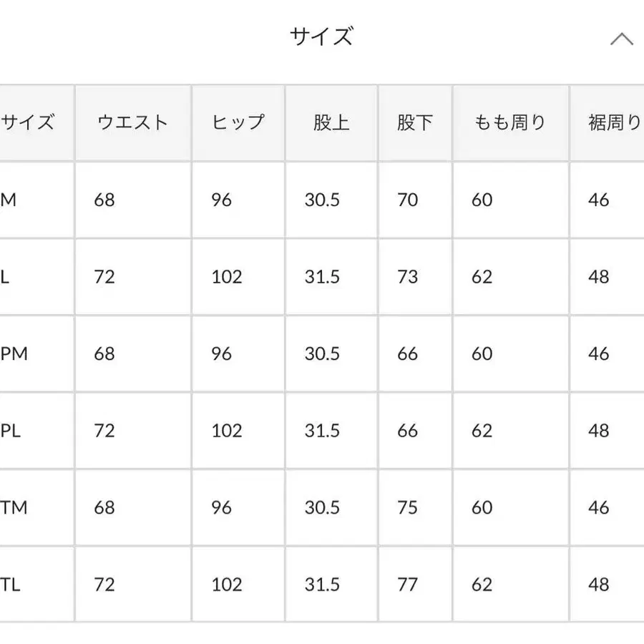Select the TL size row label
The image size is (644, 644).
click(10, 585)
